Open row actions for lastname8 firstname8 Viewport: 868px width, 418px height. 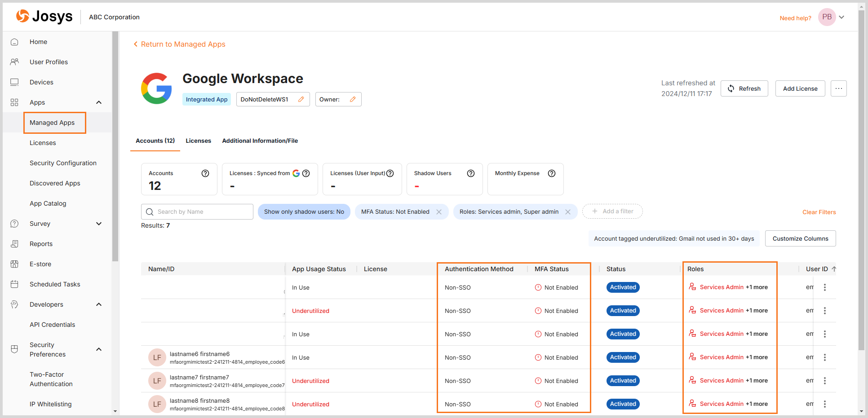click(x=824, y=404)
